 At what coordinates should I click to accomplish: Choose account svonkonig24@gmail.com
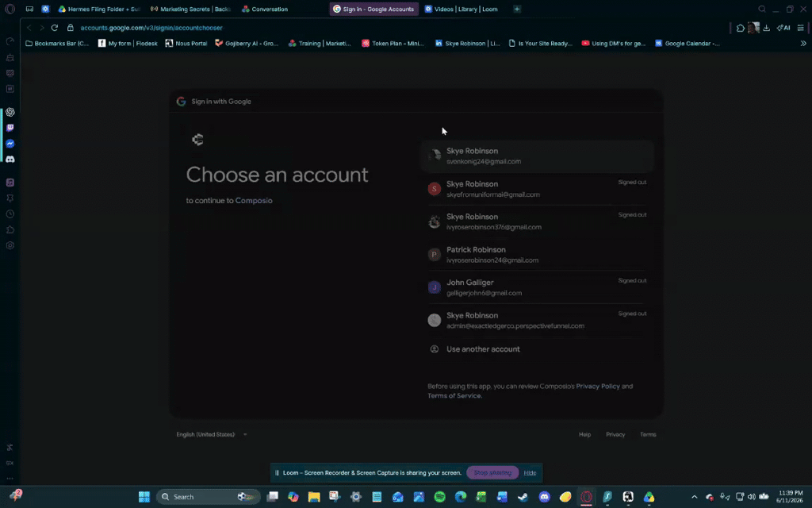tap(537, 156)
